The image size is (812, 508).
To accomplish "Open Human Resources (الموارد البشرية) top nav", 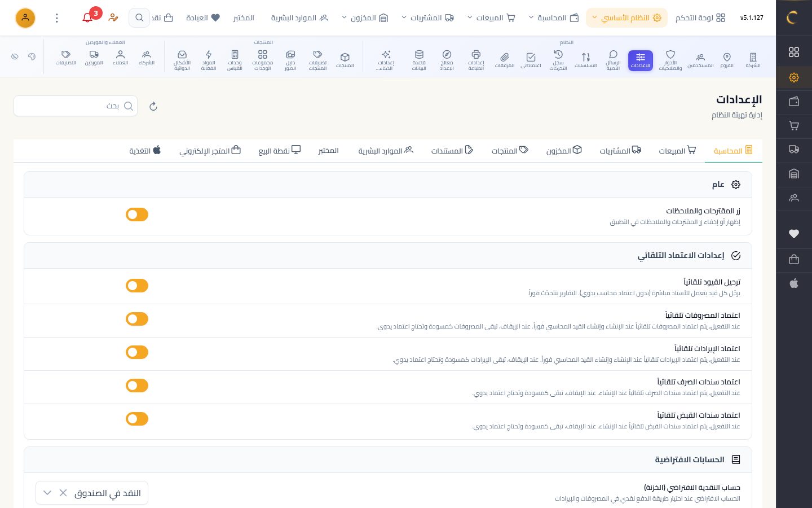I will click(299, 17).
